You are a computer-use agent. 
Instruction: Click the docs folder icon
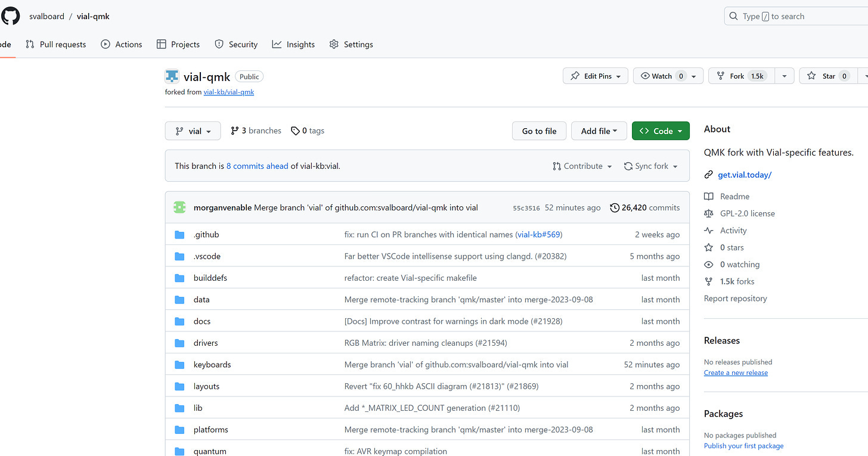coord(179,321)
